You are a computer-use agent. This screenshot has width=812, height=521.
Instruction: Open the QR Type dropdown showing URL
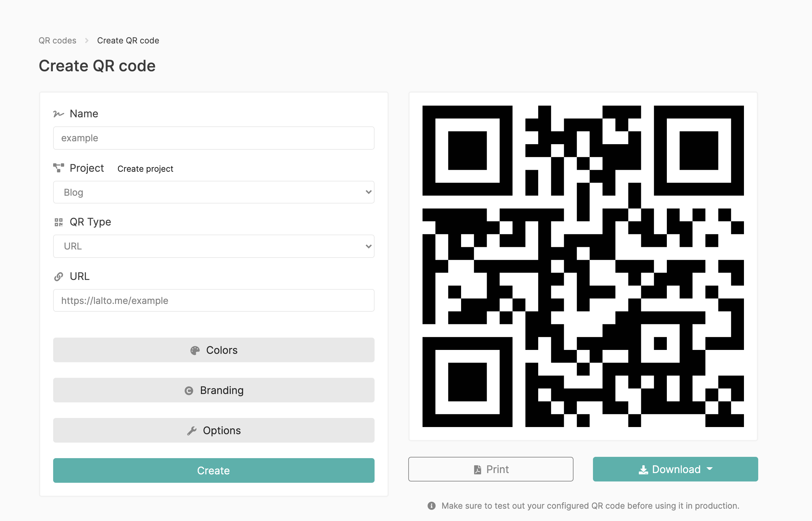(214, 246)
